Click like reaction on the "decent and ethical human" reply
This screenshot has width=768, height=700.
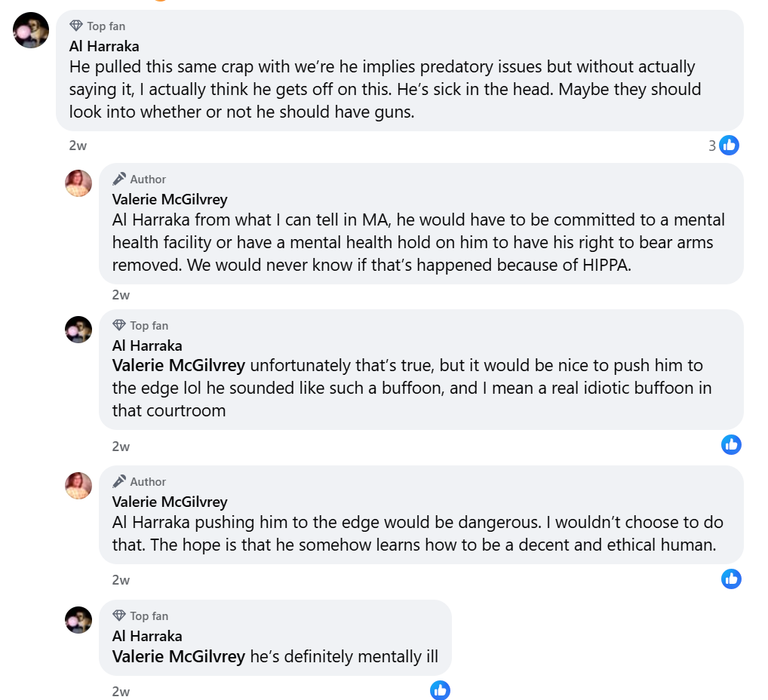pos(731,579)
